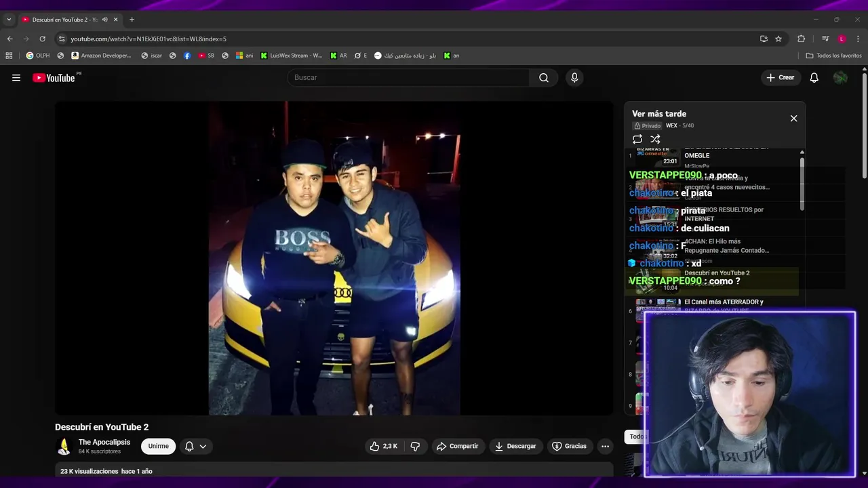Open 4CHAN: El Hilo más Repugnante playlist item
The width and height of the screenshot is (868, 488).
(726, 246)
